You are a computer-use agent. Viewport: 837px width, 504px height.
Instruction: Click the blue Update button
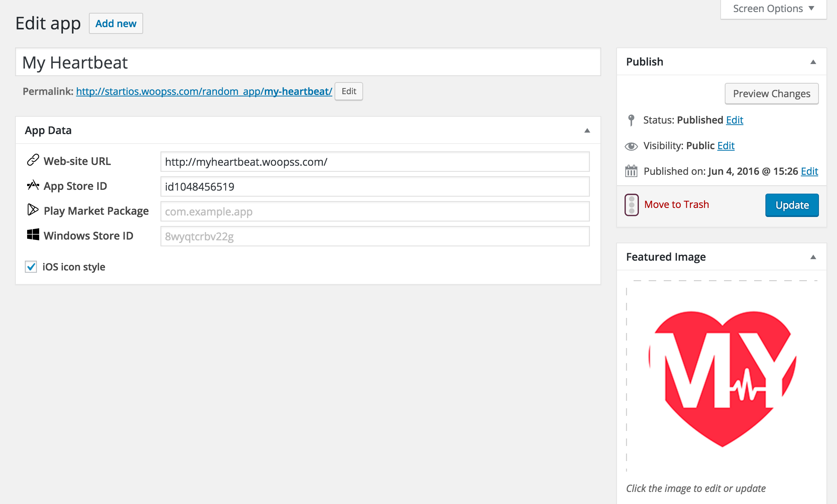pyautogui.click(x=792, y=205)
